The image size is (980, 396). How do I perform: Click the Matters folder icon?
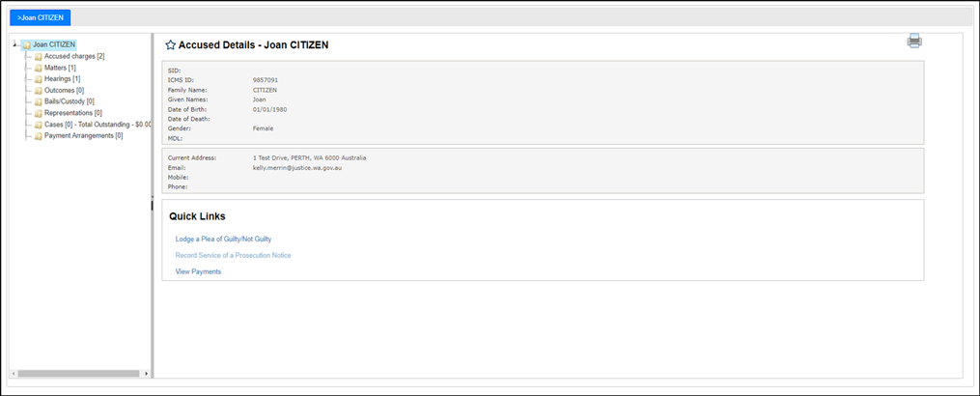[39, 68]
